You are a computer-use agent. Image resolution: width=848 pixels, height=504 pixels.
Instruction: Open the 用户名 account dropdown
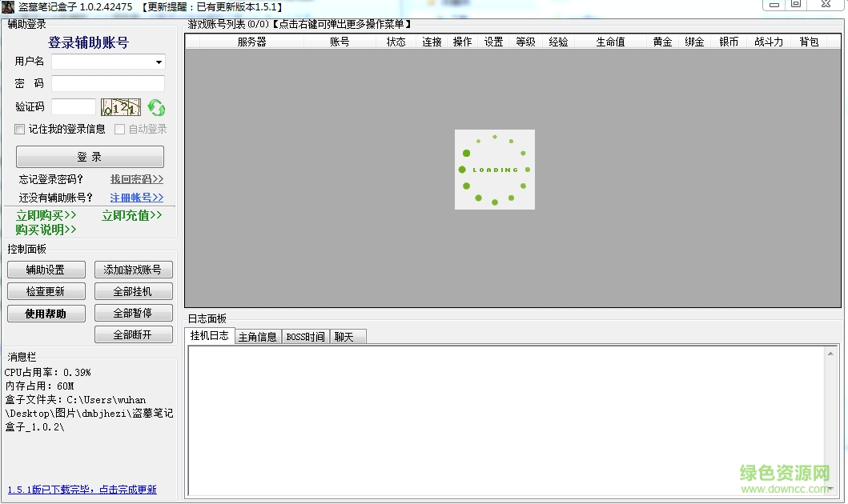point(158,62)
